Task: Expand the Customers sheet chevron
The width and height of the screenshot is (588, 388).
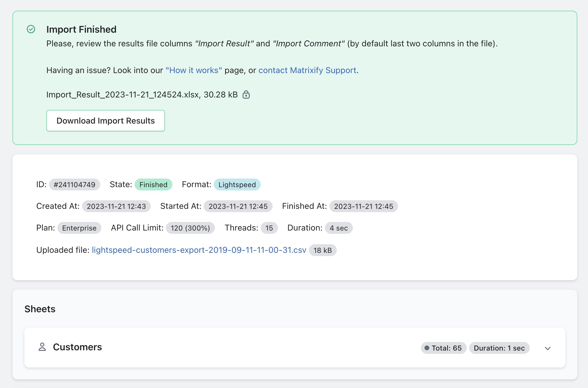Action: [x=548, y=348]
